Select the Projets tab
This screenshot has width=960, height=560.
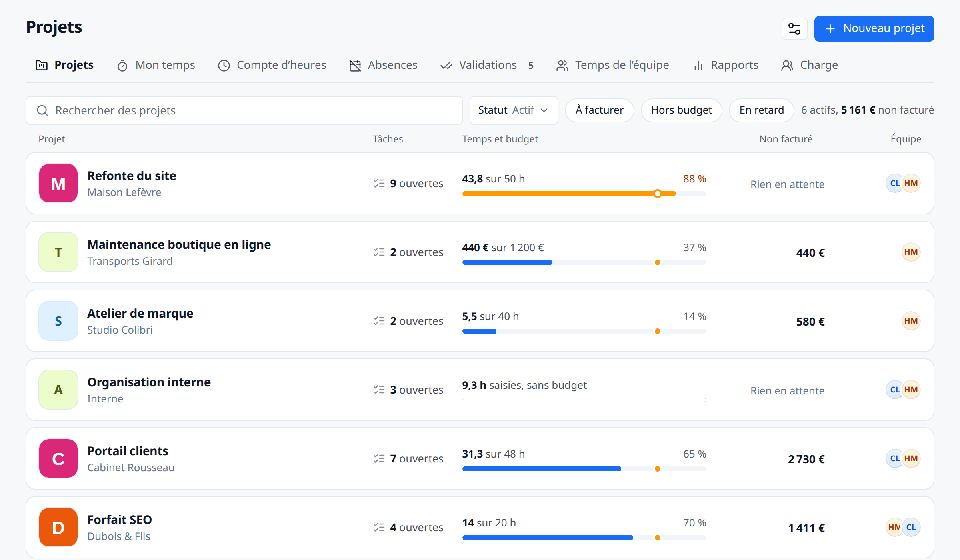click(64, 65)
